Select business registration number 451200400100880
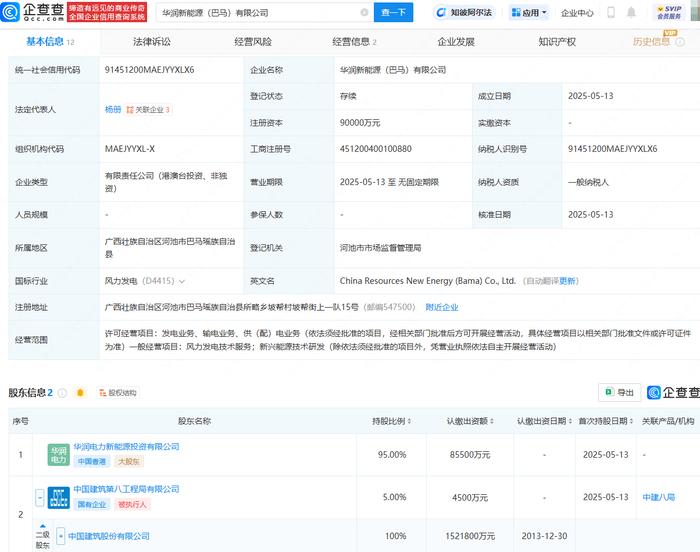This screenshot has width=700, height=552. click(375, 149)
